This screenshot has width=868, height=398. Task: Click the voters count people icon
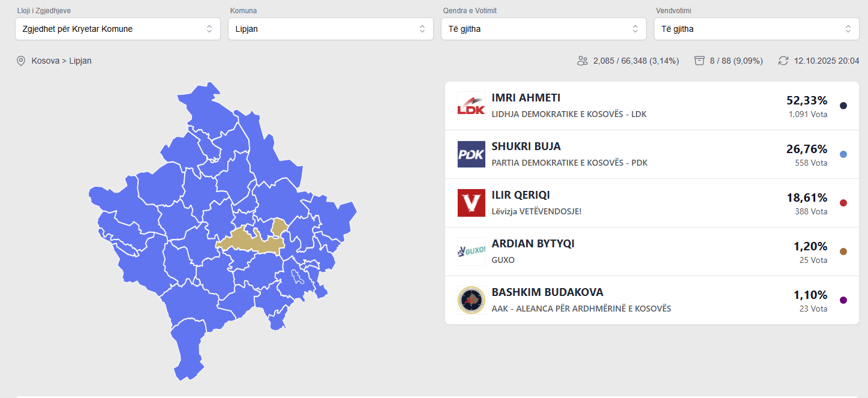582,61
